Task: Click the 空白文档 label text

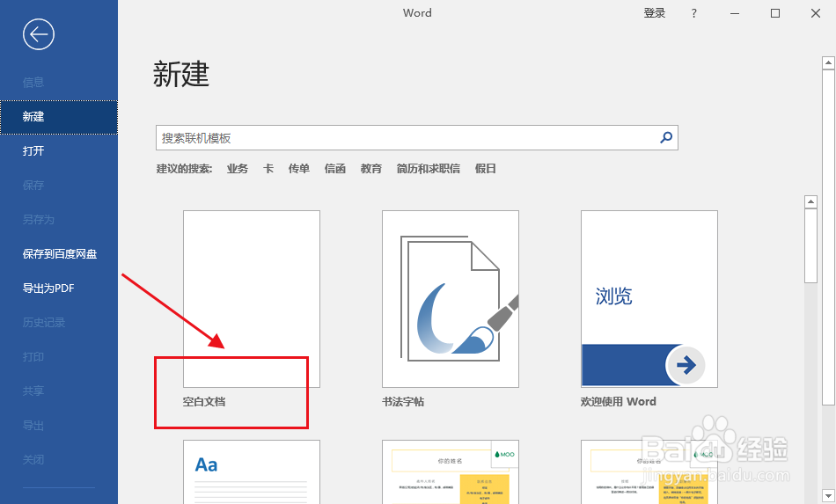Action: coord(204,402)
